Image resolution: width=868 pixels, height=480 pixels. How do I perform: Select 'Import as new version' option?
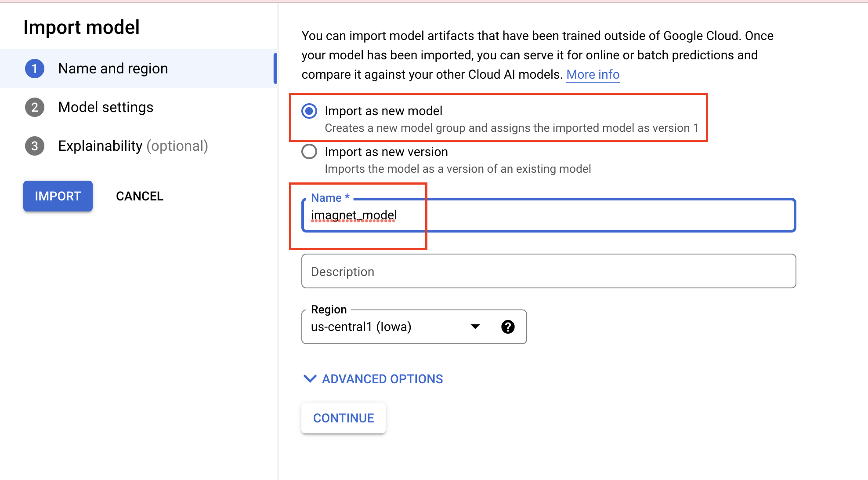point(308,154)
